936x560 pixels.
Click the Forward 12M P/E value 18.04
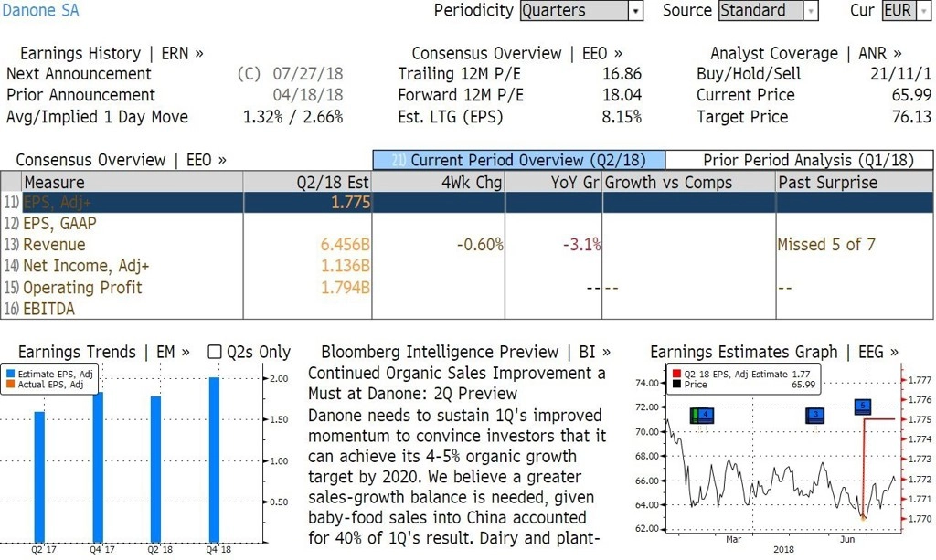pyautogui.click(x=622, y=95)
